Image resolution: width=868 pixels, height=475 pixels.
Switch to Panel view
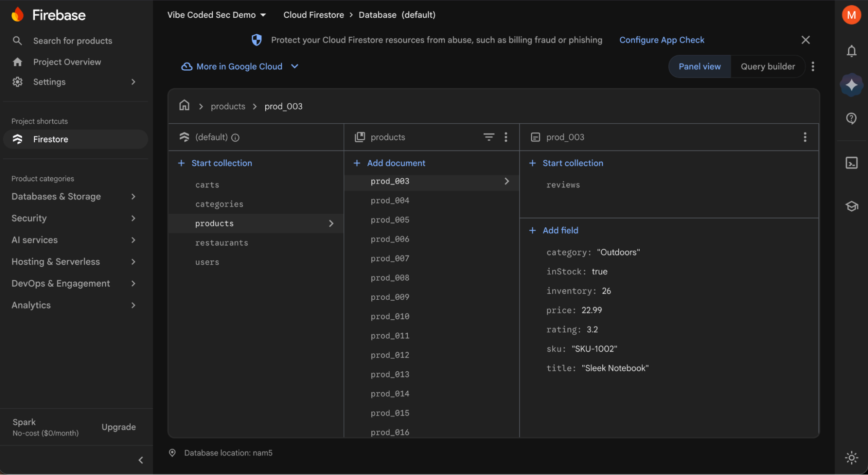point(700,66)
